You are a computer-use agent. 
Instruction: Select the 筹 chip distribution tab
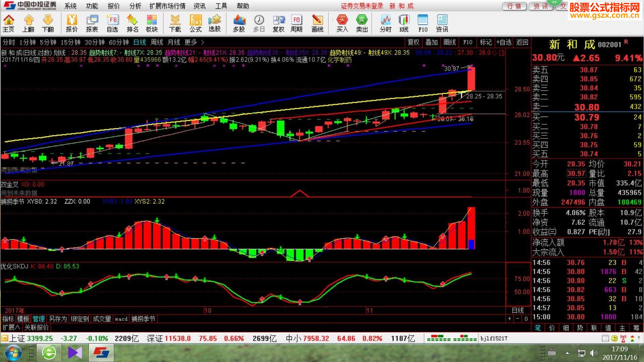tap(636, 328)
